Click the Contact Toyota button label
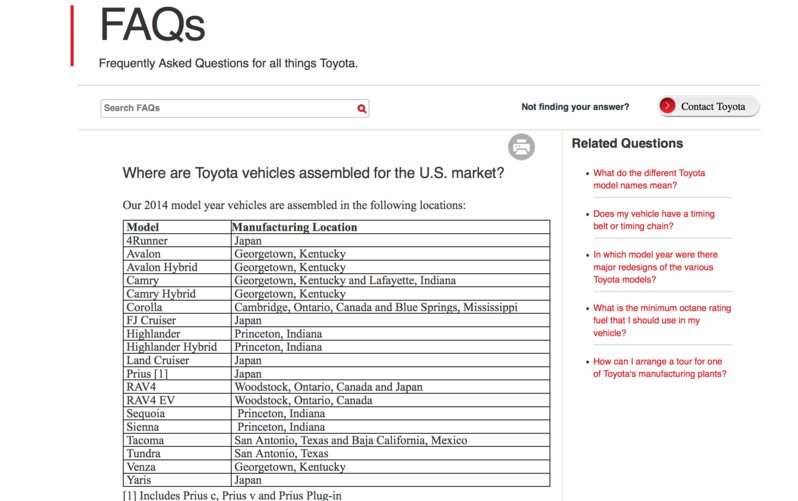Screen dimensions: 798x501 click(x=713, y=106)
